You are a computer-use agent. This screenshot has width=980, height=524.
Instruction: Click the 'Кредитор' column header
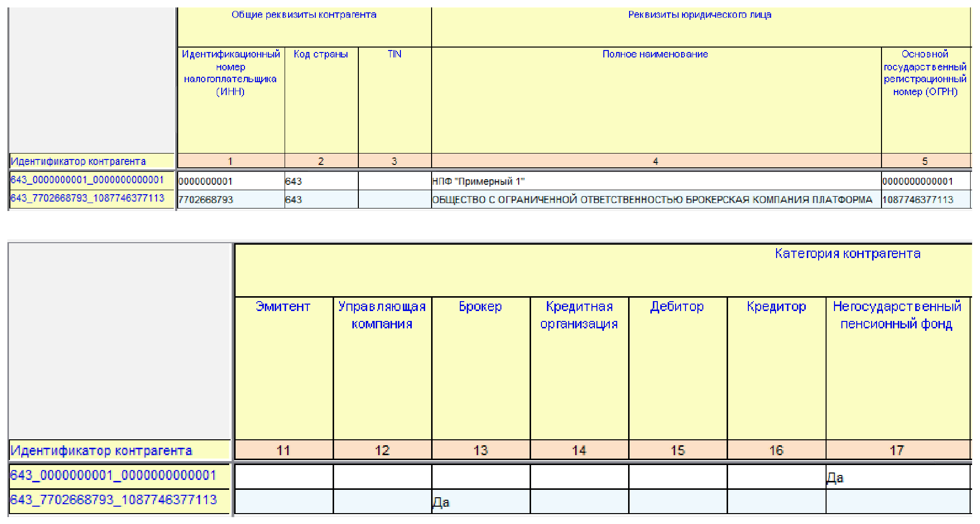tap(776, 368)
